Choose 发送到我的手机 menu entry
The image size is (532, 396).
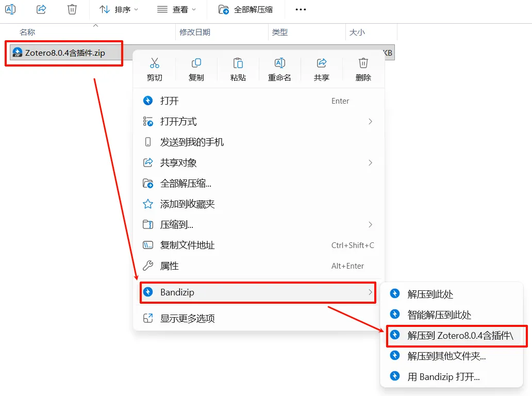click(x=259, y=142)
